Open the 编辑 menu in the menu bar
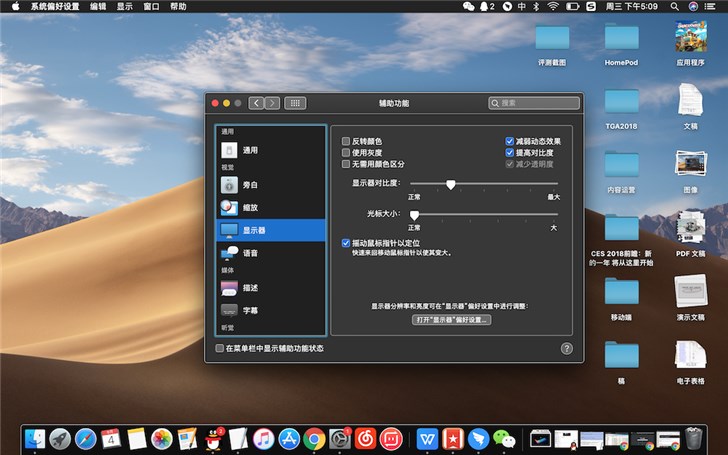This screenshot has height=455, width=728. [98, 6]
